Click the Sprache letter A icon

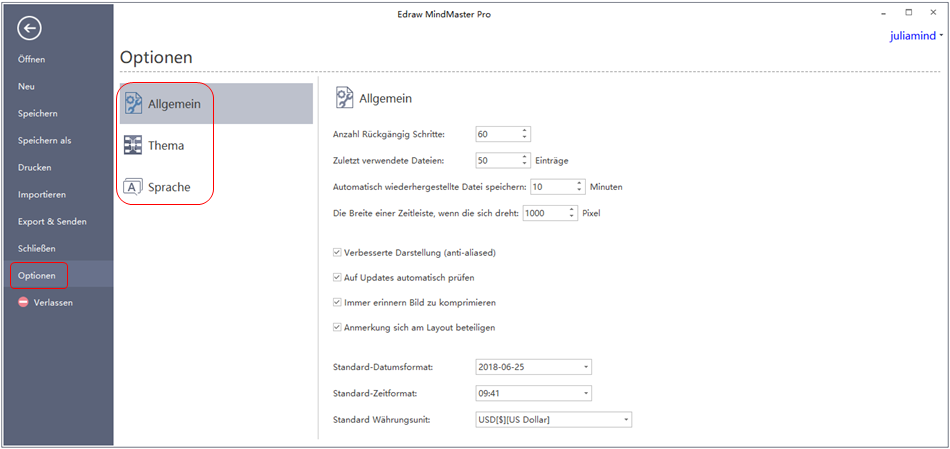tap(133, 187)
